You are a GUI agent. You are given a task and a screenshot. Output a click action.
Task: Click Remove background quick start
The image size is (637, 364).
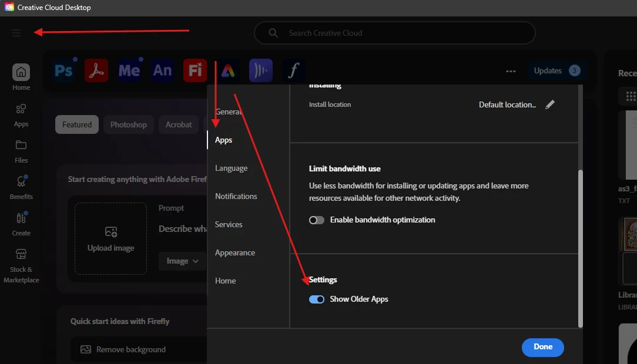(139, 349)
